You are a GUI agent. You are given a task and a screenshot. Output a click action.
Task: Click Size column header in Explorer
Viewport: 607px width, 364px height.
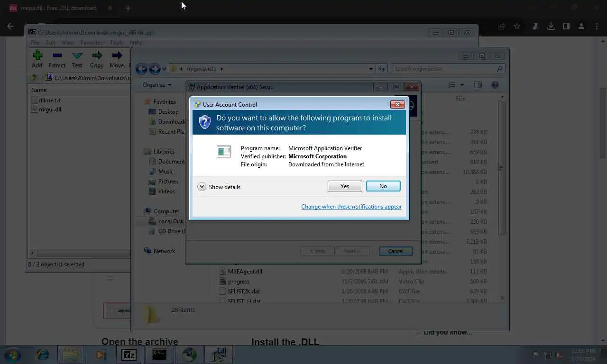pos(460,99)
